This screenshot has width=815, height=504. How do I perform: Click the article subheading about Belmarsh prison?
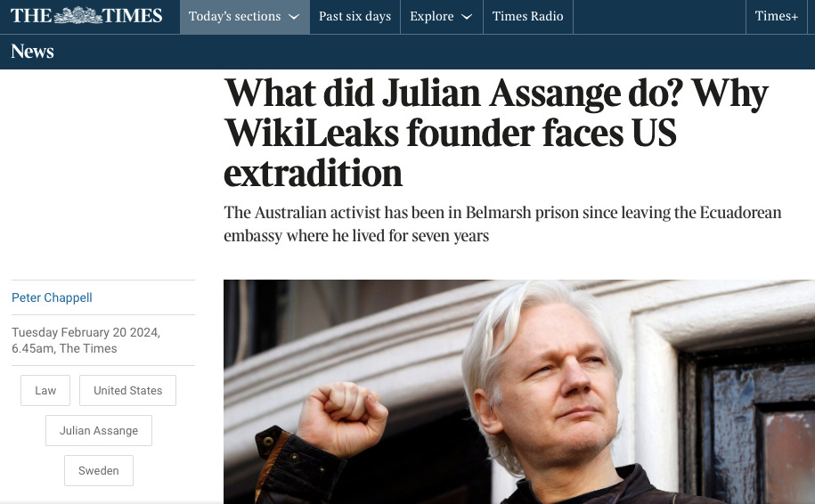pos(502,224)
